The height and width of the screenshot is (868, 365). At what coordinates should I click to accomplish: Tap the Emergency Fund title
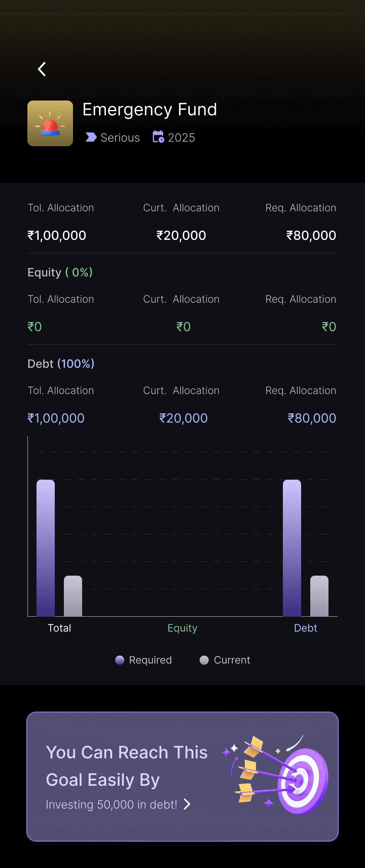150,110
